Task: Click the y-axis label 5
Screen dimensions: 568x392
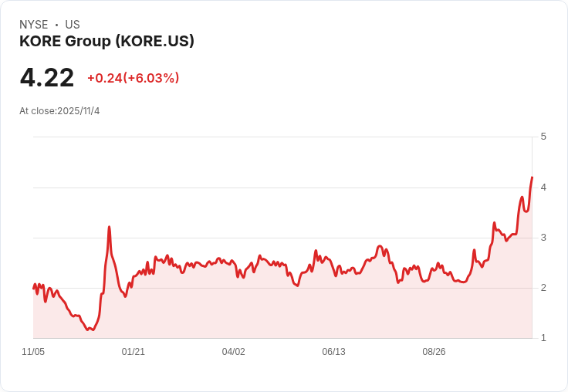Action: [543, 137]
